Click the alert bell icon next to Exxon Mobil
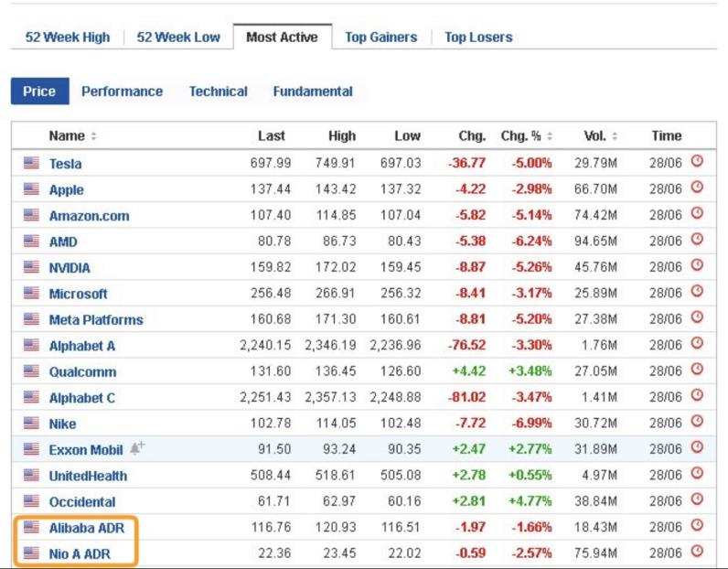Viewport: 728px width, 569px height. (x=137, y=447)
